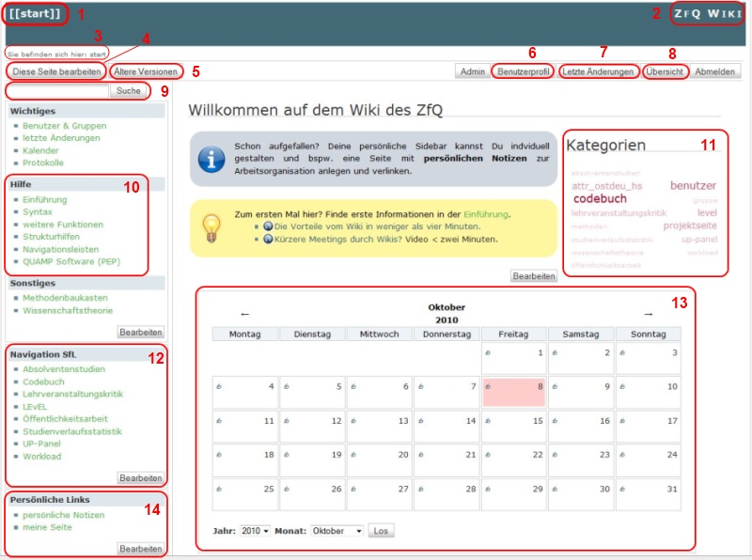This screenshot has height=560, width=752.
Task: Open 'codebuch' tag in Kategorien cloud
Action: [x=600, y=199]
